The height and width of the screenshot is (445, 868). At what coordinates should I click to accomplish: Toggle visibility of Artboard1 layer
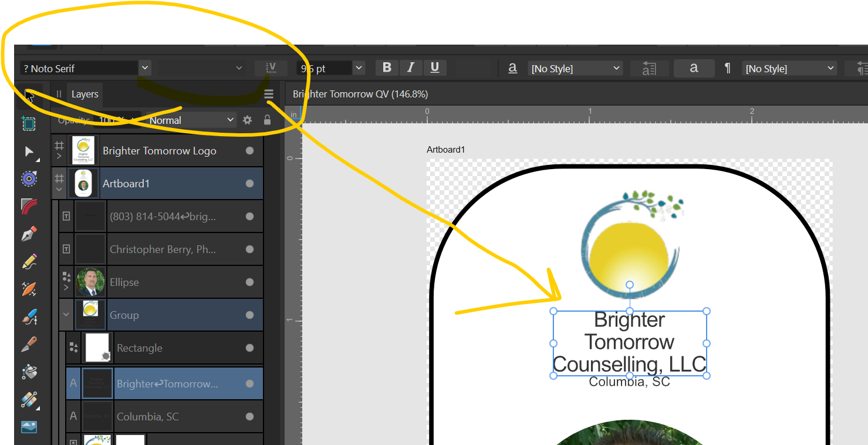tap(249, 184)
